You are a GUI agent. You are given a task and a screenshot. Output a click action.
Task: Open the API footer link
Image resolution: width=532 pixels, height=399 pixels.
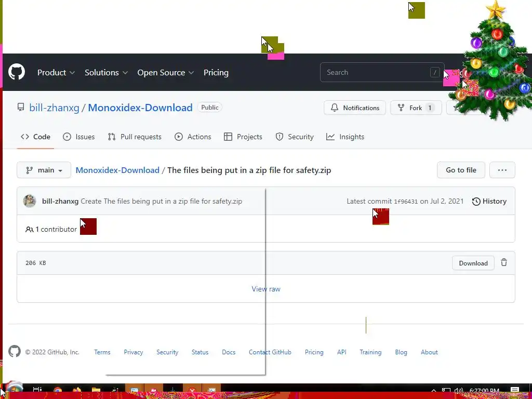click(342, 352)
